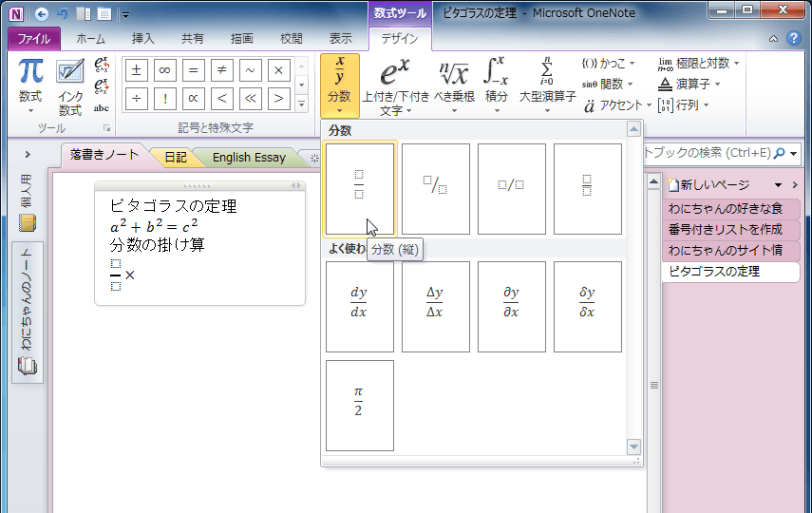
Task: Insert the ∂y/∂x partial fraction
Action: click(x=512, y=307)
